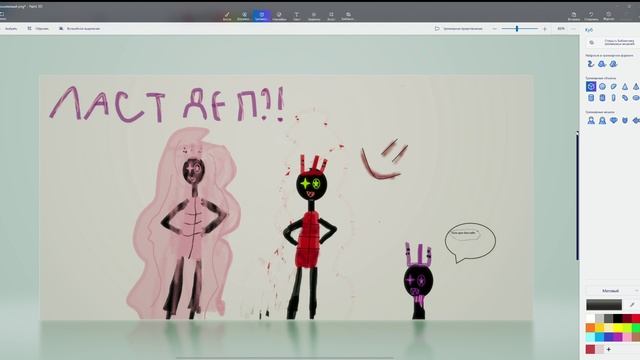Select the Tube 3D object
This screenshot has height=360, width=640.
click(602, 98)
